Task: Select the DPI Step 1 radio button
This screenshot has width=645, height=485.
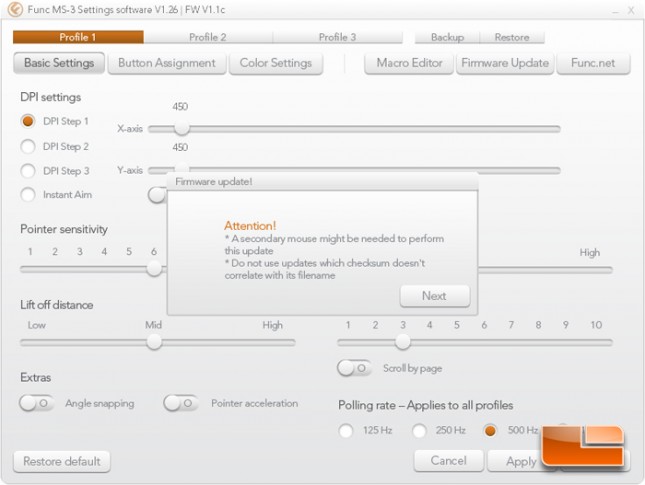Action: point(28,121)
